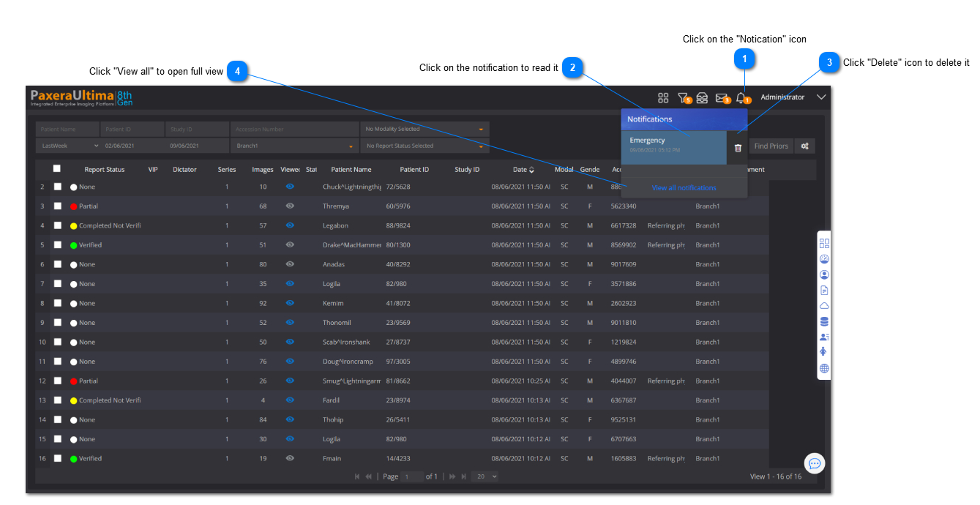Open the mail envelope icon

pyautogui.click(x=721, y=97)
